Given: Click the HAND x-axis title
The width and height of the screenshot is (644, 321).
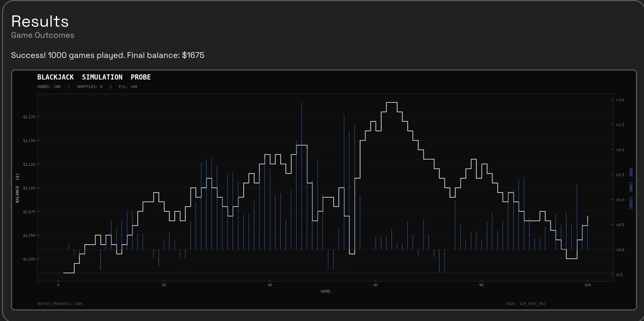Looking at the screenshot, I should click(x=325, y=291).
